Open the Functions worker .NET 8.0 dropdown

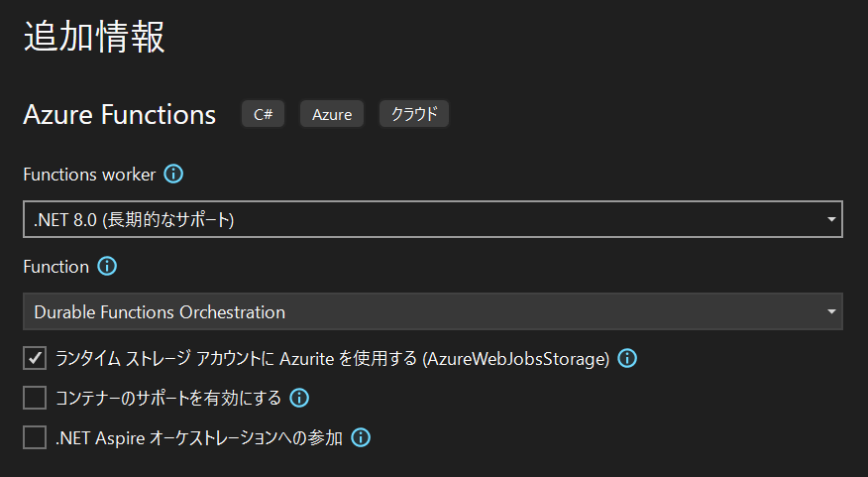[433, 219]
